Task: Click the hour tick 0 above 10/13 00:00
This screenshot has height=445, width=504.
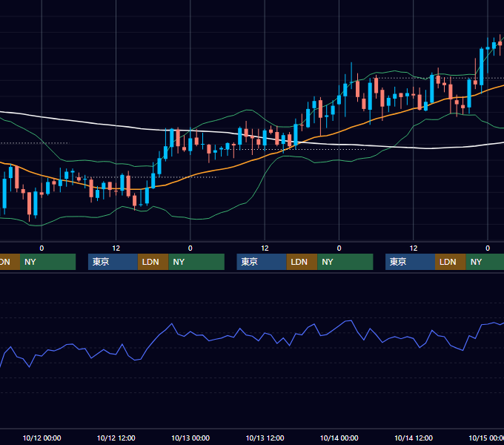Action: pos(190,248)
